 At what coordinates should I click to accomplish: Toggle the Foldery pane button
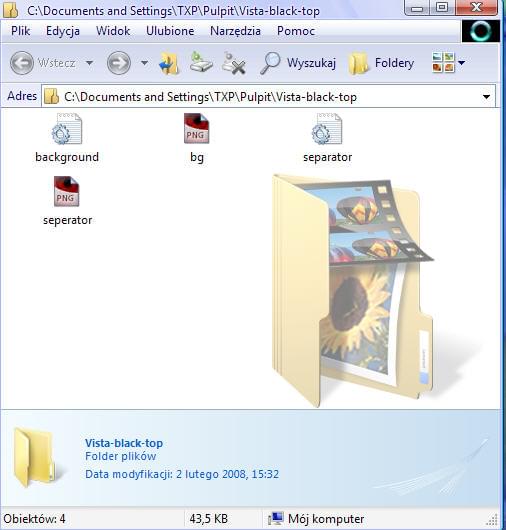(381, 63)
